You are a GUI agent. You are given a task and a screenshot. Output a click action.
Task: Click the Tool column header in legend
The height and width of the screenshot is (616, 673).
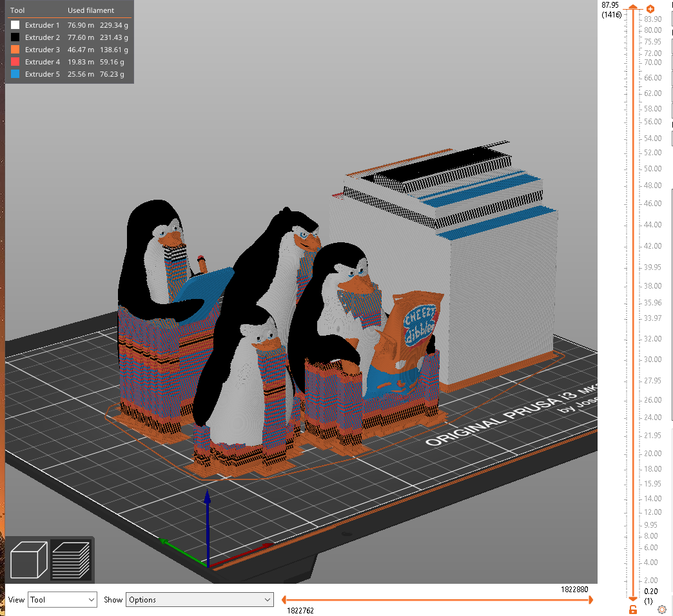(17, 10)
